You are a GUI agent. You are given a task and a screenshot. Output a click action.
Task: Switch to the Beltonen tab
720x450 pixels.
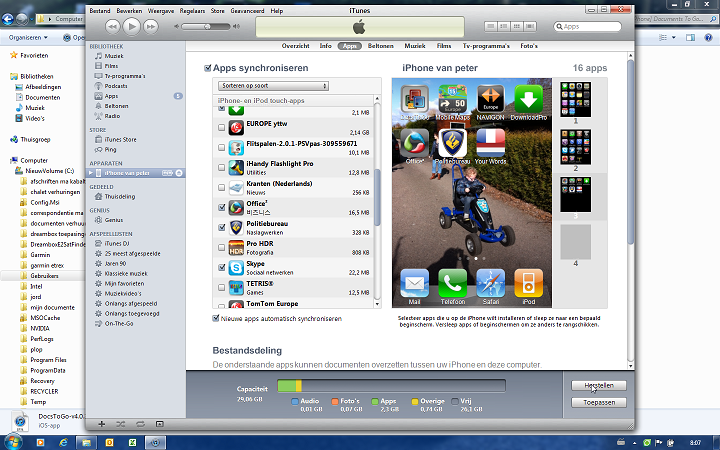tap(381, 46)
